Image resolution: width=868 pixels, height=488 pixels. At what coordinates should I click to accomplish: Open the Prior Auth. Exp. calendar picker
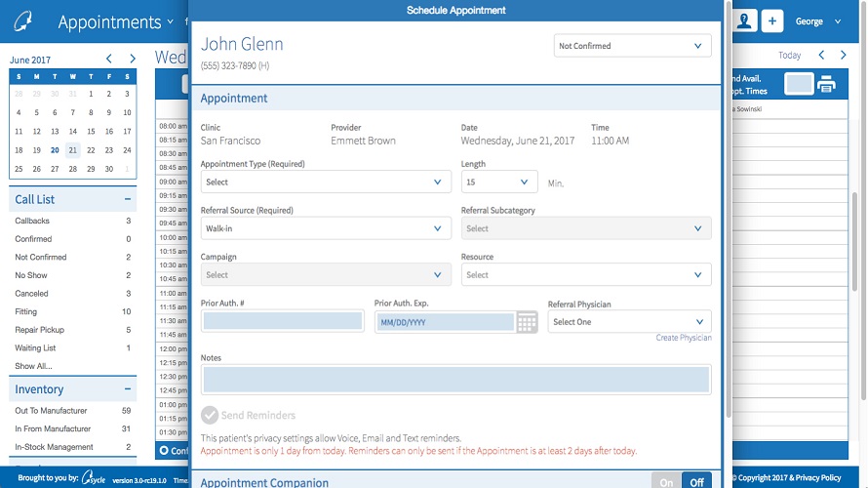[527, 322]
